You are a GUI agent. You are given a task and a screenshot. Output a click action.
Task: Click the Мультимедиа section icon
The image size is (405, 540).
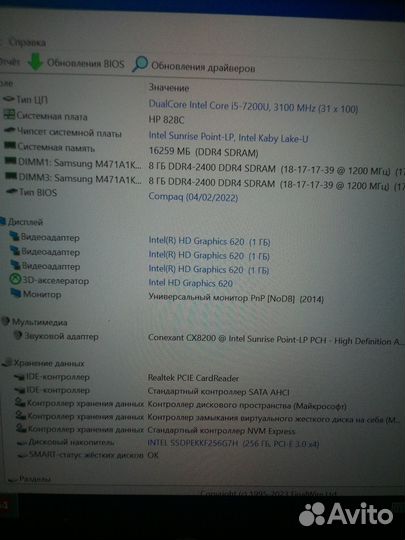[x=5, y=321]
